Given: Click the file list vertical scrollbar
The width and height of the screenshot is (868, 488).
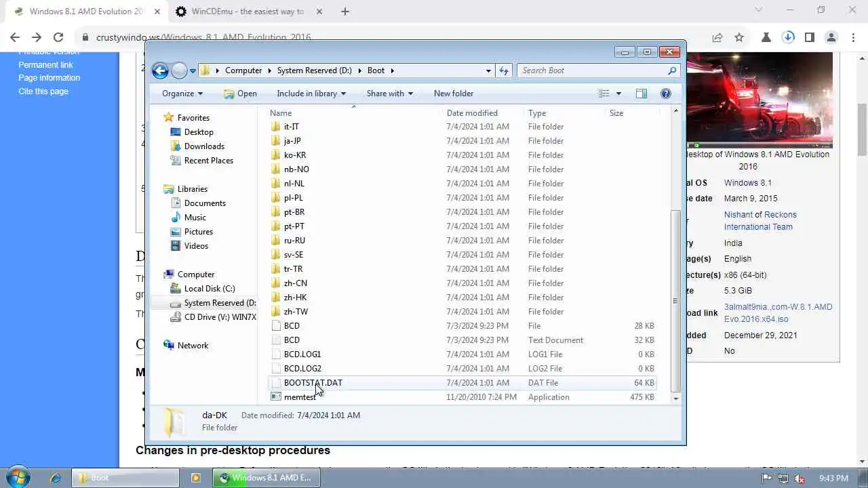Looking at the screenshot, I should (675, 302).
